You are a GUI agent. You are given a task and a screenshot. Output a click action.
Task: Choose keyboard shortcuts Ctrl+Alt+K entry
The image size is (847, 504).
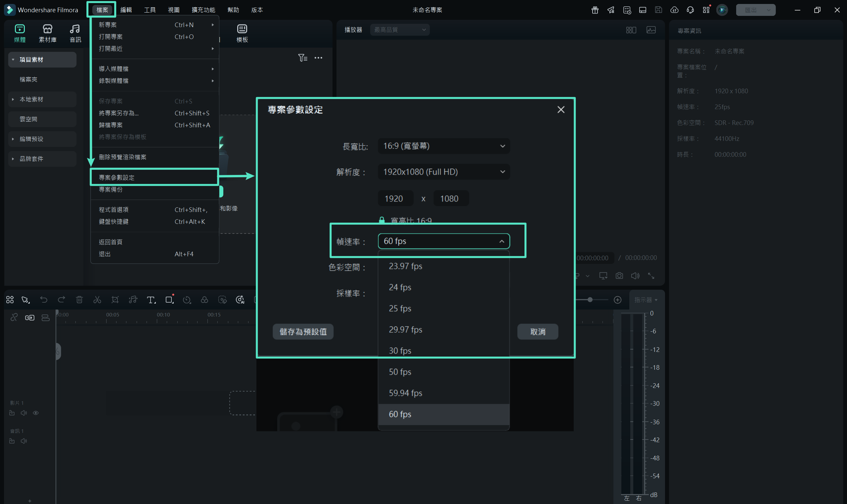[x=155, y=222]
